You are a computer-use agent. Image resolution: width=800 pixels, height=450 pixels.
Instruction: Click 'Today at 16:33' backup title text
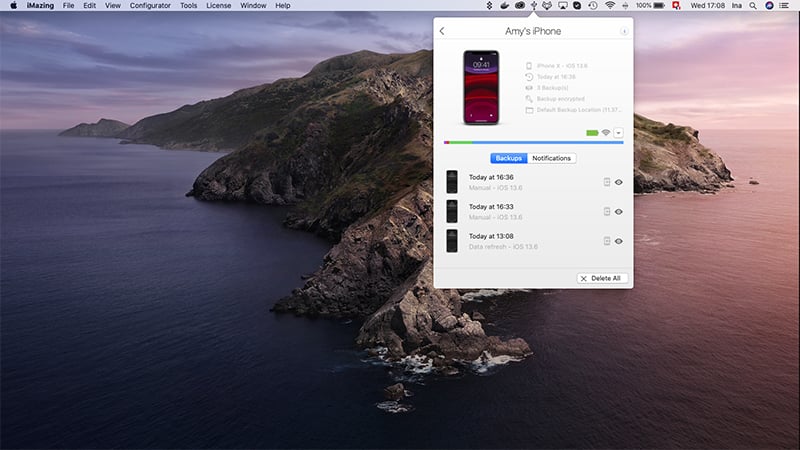point(491,207)
